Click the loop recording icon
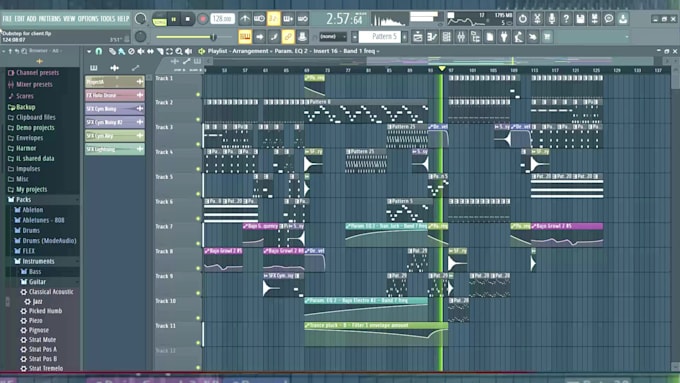Screen dimensions: 680x383 (x=303, y=19)
